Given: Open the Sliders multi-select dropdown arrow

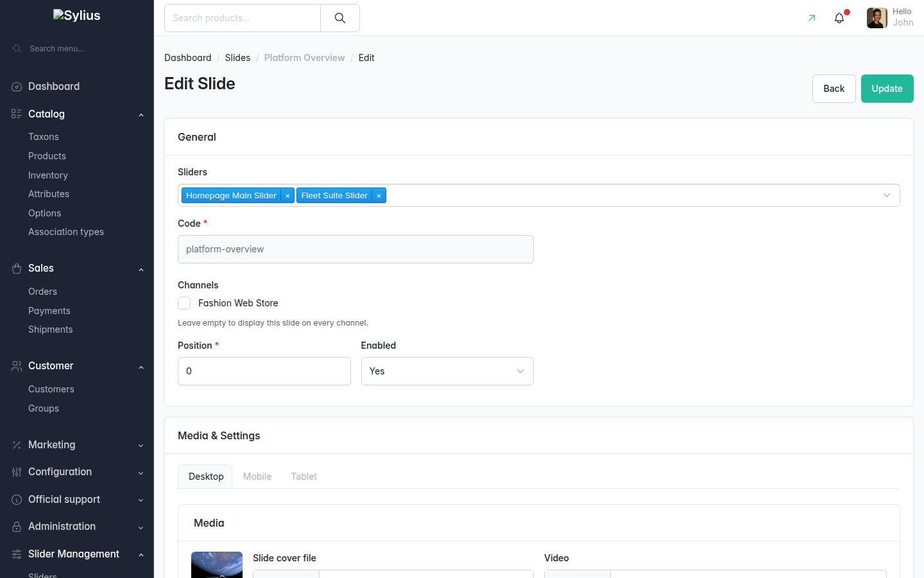Looking at the screenshot, I should 887,195.
